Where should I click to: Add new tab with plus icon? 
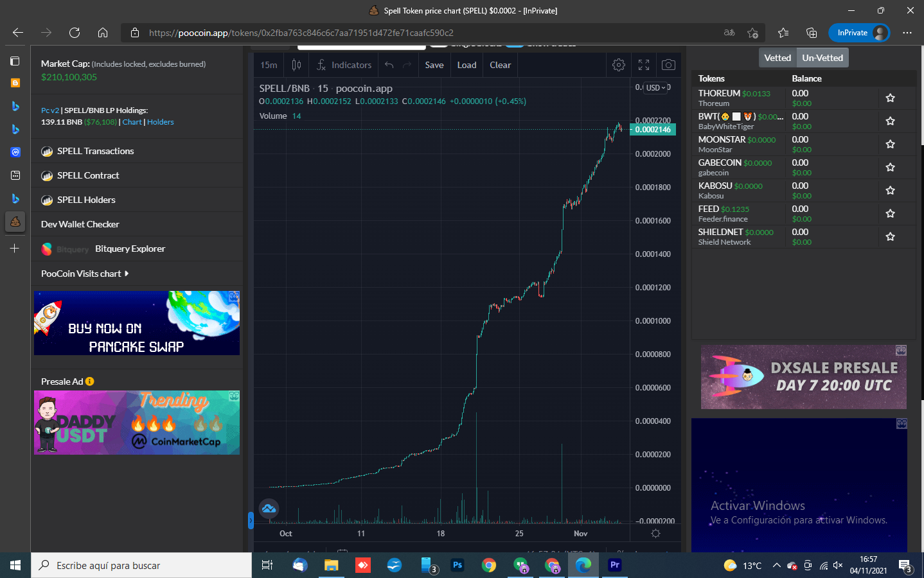[x=15, y=249]
